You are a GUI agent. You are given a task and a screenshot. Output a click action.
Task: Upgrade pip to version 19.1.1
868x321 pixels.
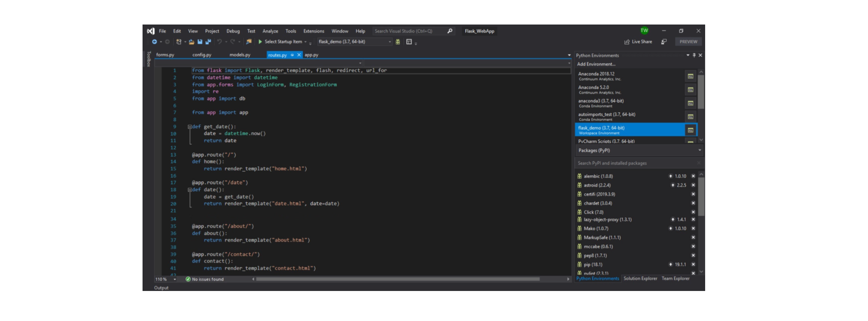pyautogui.click(x=670, y=265)
